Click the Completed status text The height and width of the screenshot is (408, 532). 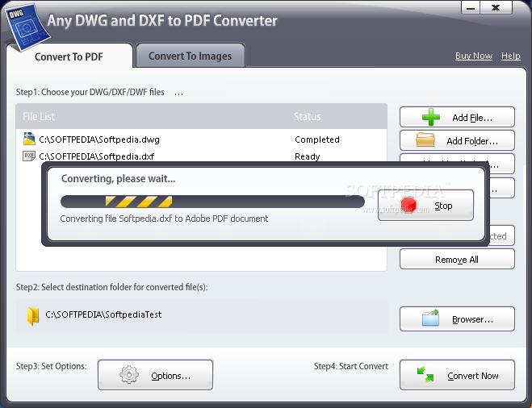coord(317,139)
